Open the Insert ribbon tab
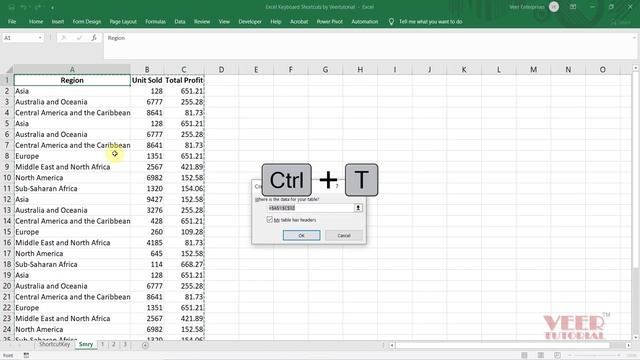 (58, 22)
